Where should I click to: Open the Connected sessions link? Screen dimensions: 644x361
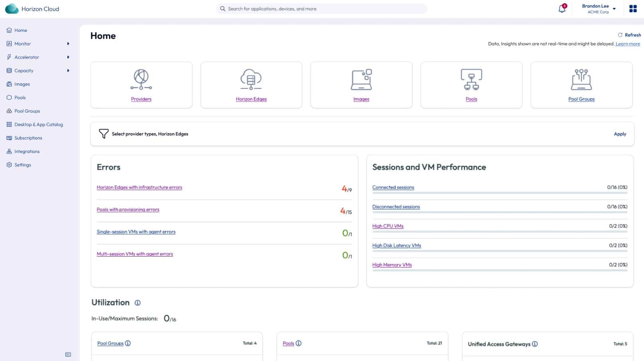(x=393, y=187)
